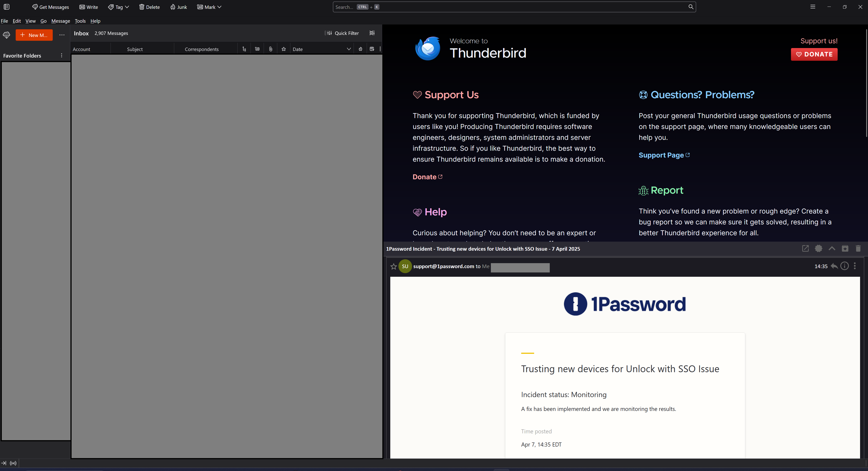
Task: Click sender support@1password.com
Action: pyautogui.click(x=444, y=266)
